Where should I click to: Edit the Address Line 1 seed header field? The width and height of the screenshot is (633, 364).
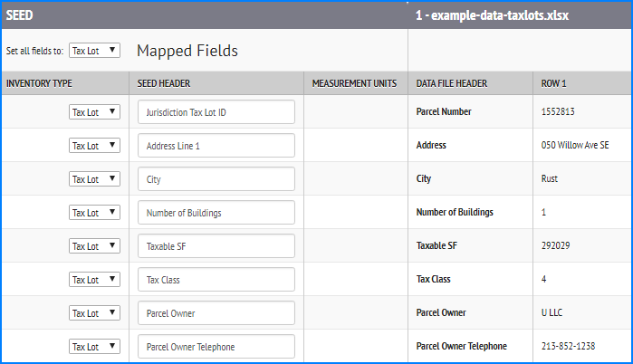tap(216, 145)
